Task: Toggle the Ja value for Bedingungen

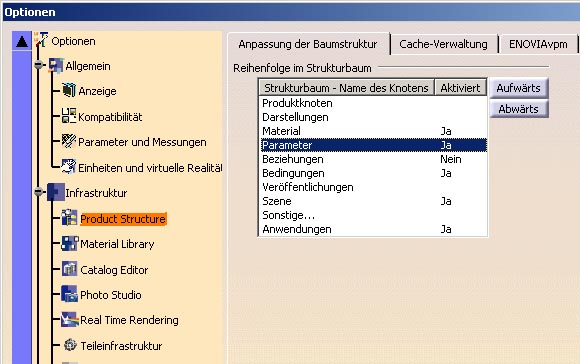Action: pyautogui.click(x=446, y=173)
